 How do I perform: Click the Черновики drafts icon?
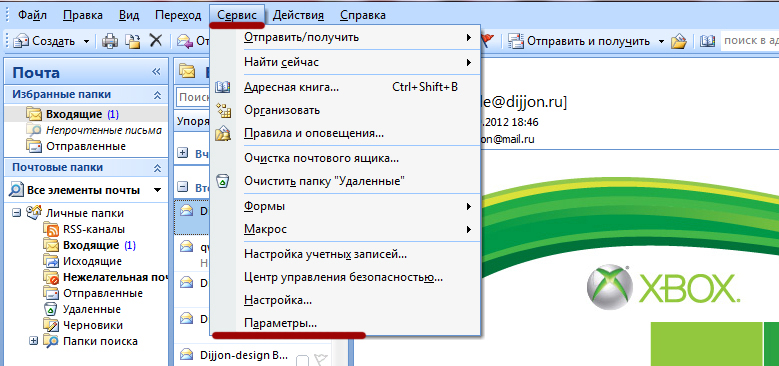point(51,325)
